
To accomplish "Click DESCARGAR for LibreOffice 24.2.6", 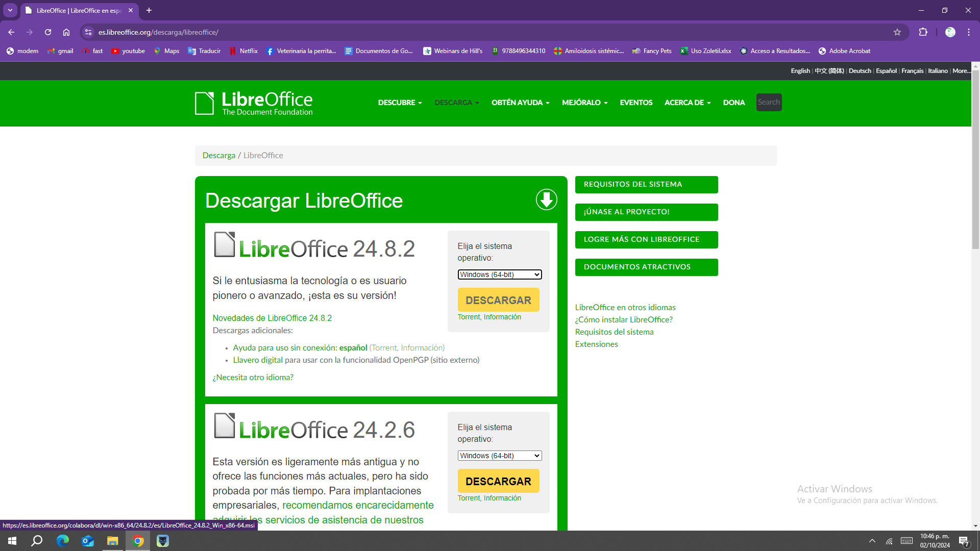I will 498,481.
